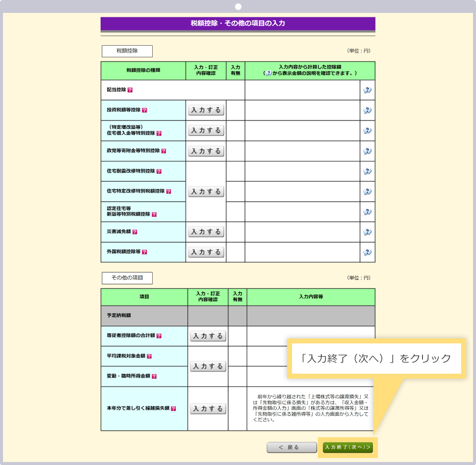The image size is (476, 465).
Task: Click the blue explanation bubble in 配当控除 row
Action: point(367,90)
